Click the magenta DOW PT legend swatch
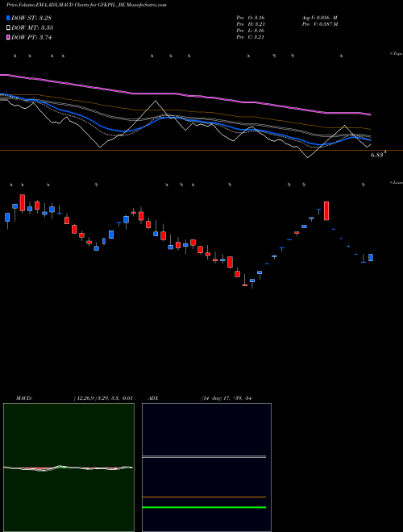This screenshot has height=532, width=403. pyautogui.click(x=8, y=37)
